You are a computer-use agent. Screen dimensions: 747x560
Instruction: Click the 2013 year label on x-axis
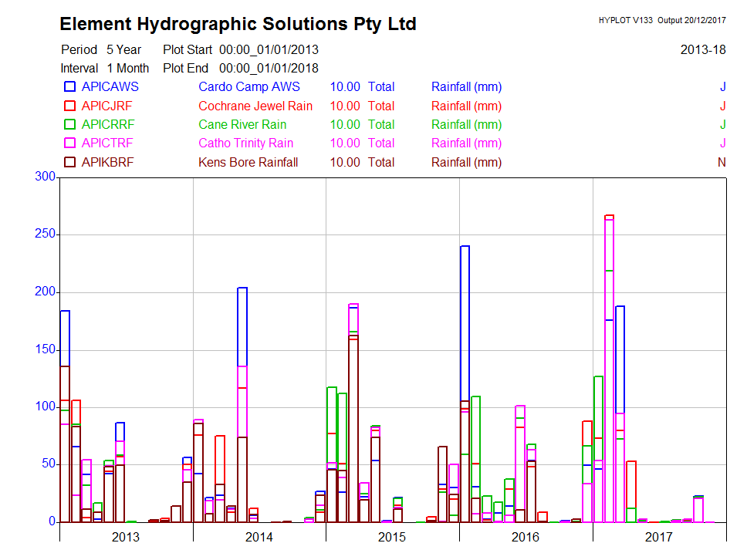[x=126, y=537]
